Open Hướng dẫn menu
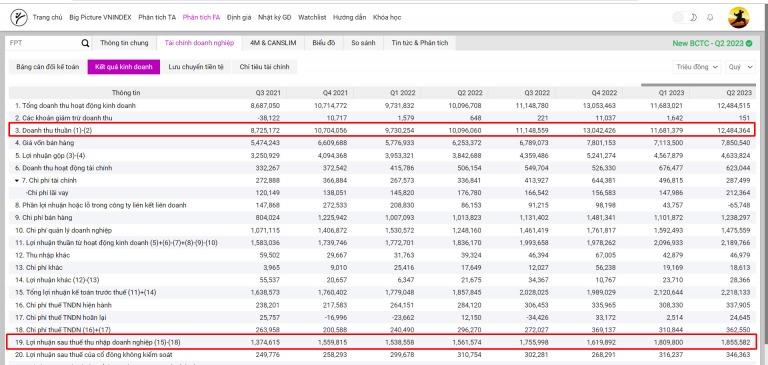Screen dimensions: 768x365 [x=349, y=18]
